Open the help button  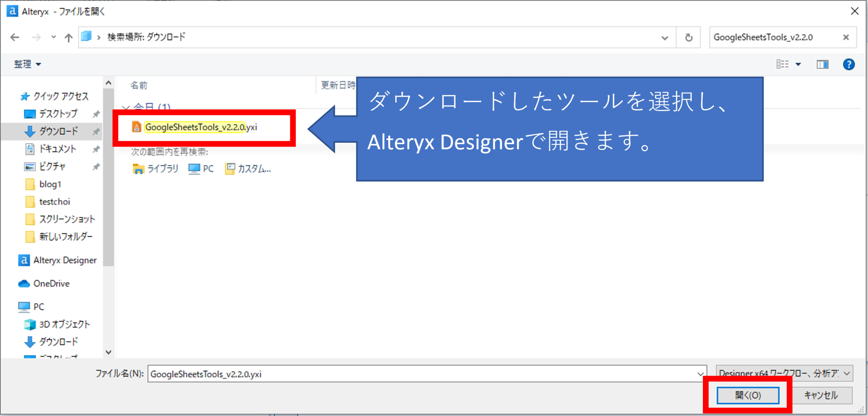[849, 64]
